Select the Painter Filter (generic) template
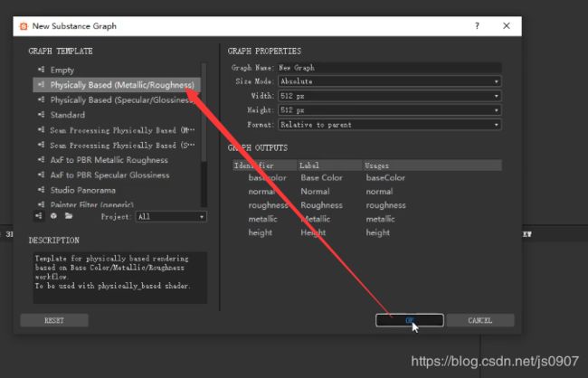 (x=117, y=203)
